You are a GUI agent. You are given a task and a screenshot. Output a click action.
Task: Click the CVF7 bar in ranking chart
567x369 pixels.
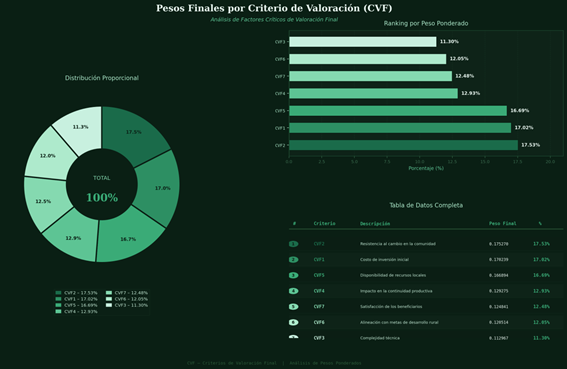[x=371, y=76]
